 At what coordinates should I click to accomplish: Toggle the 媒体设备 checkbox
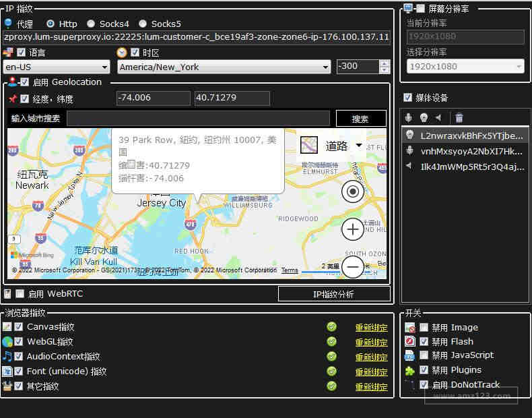click(408, 98)
